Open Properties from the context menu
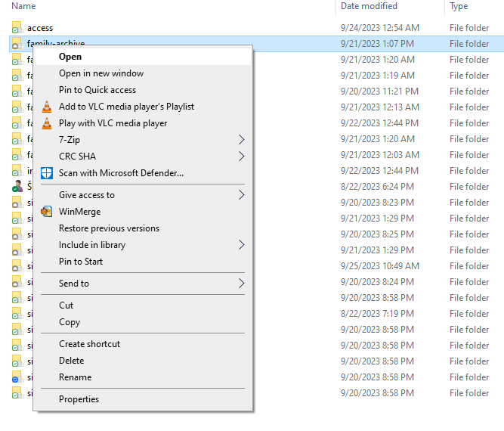This screenshot has width=504, height=431. (79, 399)
